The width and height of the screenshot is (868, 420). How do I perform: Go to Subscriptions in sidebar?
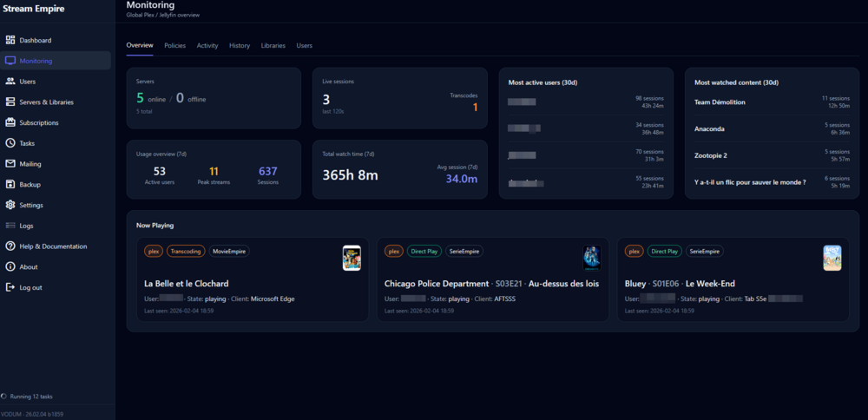(56, 122)
